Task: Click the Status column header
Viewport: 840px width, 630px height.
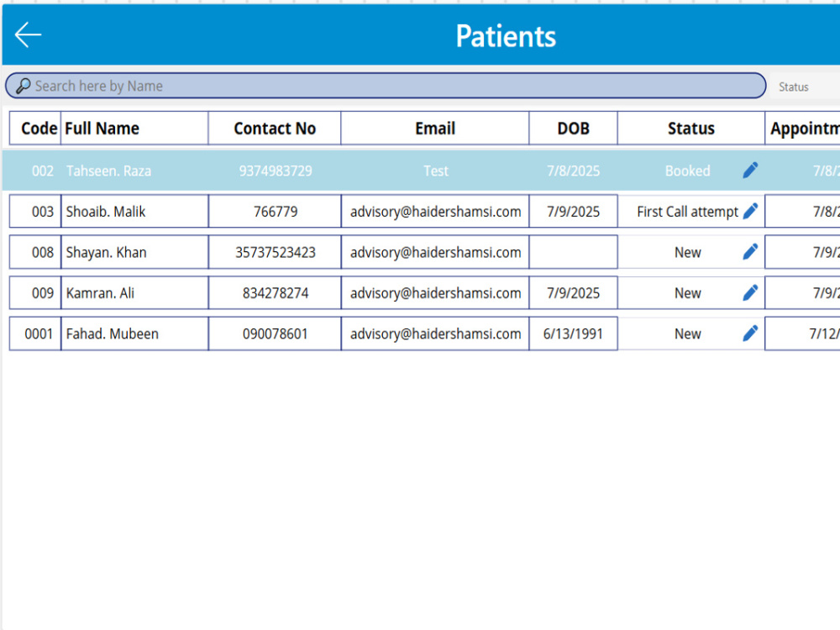Action: 691,128
